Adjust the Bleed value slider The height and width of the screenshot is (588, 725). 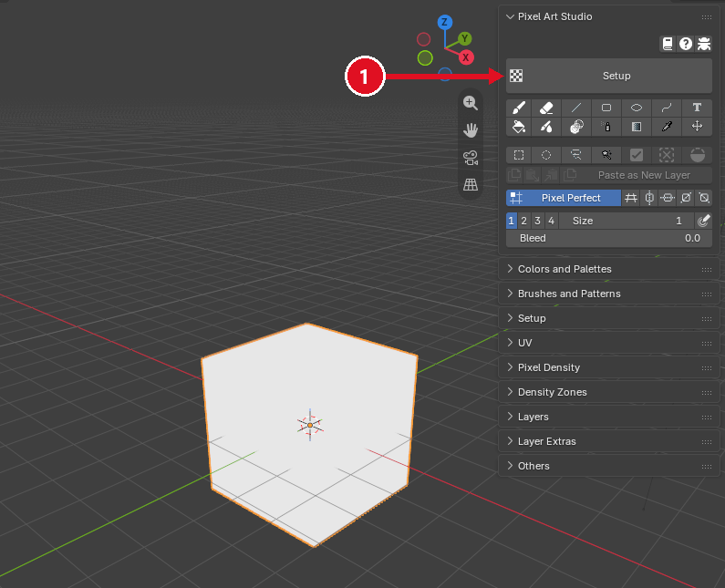pos(609,238)
